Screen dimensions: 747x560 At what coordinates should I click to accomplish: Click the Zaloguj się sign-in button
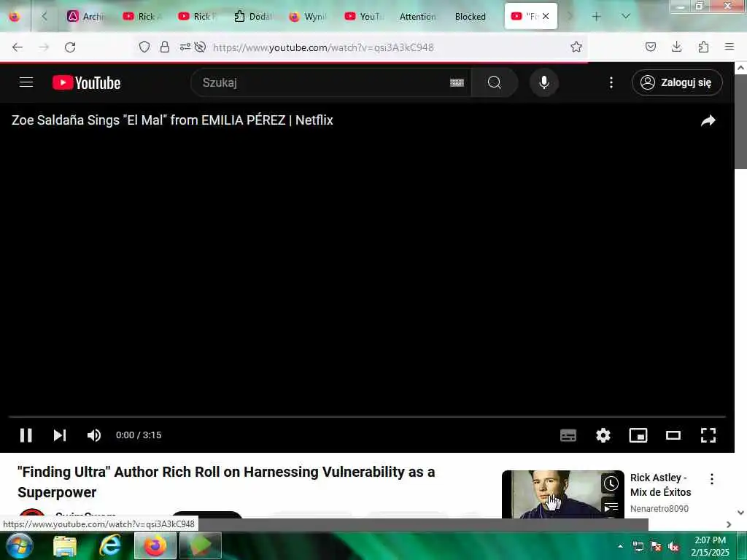(677, 82)
